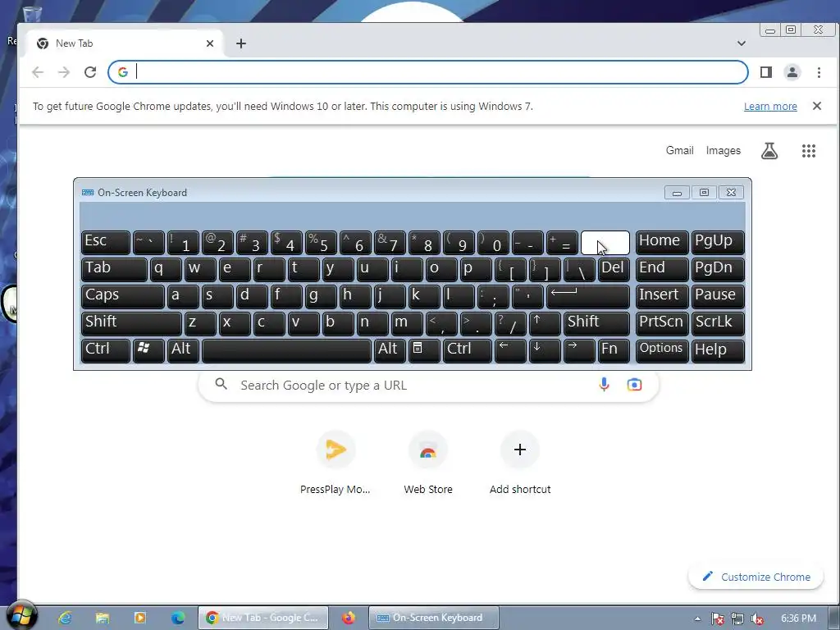
Task: Click the keyboard Help key
Action: point(718,349)
